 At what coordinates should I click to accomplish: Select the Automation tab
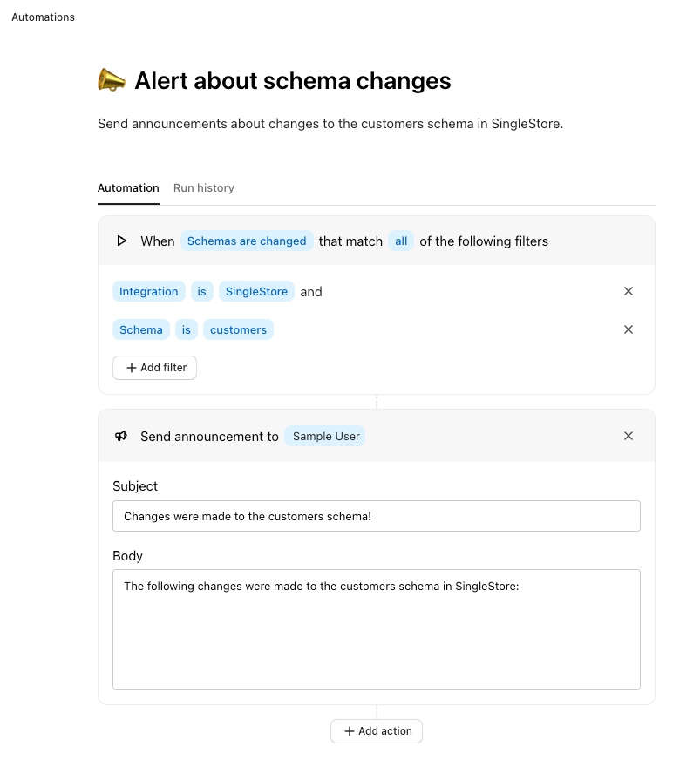pyautogui.click(x=128, y=188)
